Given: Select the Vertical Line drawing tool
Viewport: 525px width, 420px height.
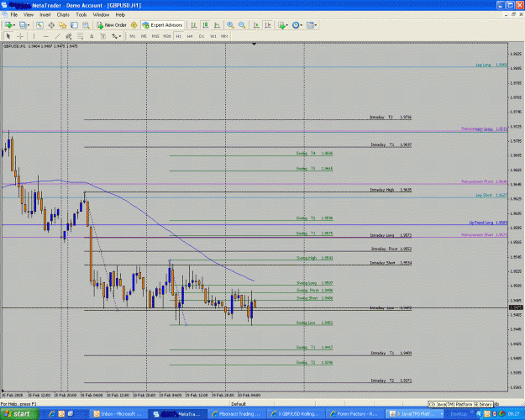Looking at the screenshot, I should 34,36.
